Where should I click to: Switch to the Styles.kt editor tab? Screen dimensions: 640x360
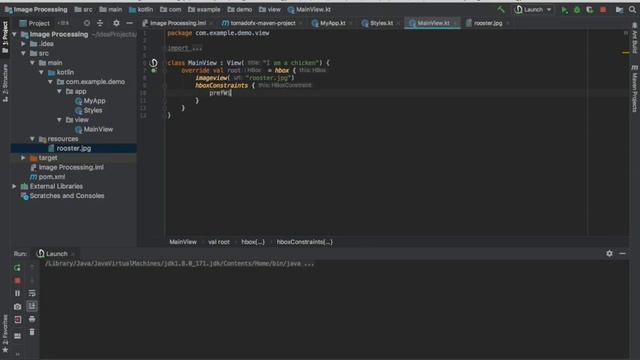click(x=381, y=23)
